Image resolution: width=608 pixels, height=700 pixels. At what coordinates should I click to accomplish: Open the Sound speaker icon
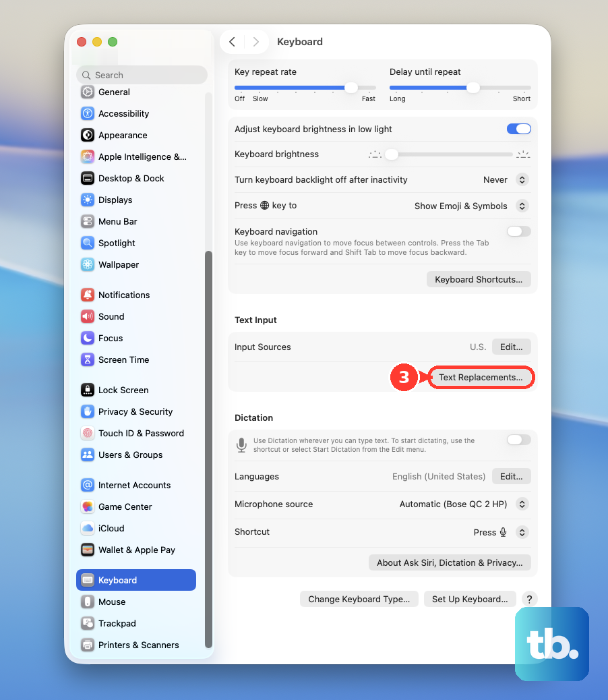click(88, 316)
